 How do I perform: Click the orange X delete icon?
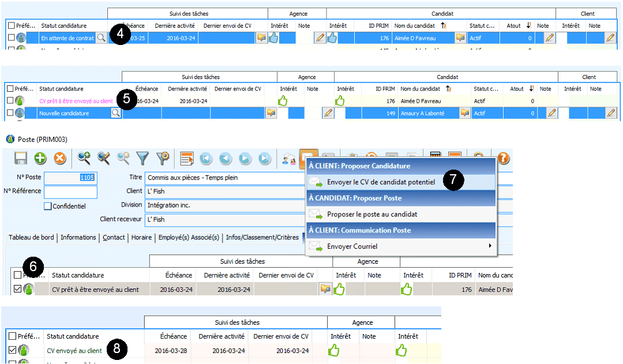click(59, 158)
